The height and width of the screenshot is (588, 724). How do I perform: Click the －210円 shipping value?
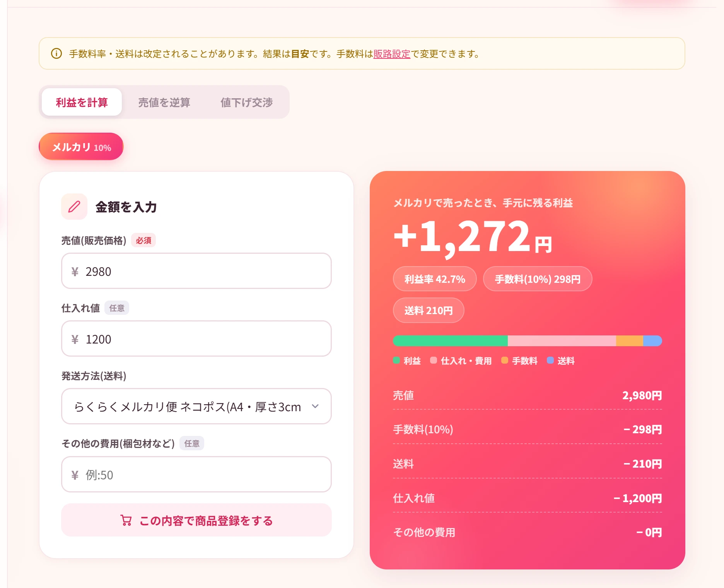642,464
